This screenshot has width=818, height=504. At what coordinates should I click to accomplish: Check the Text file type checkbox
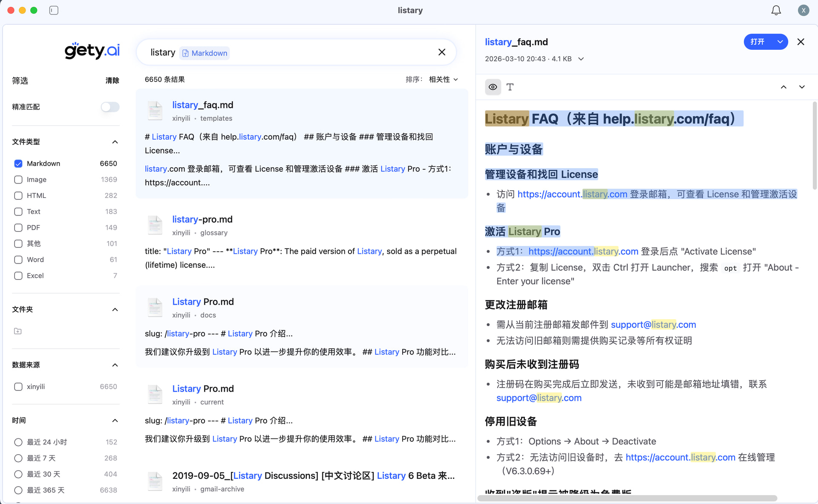click(x=18, y=212)
